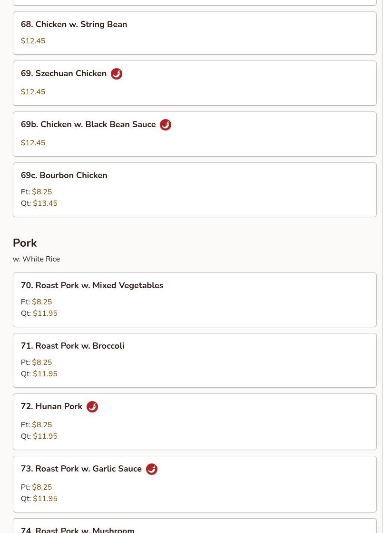This screenshot has height=533, width=392.
Task: Click Bourbon Chicken pint price $8.25
Action: coord(42,192)
